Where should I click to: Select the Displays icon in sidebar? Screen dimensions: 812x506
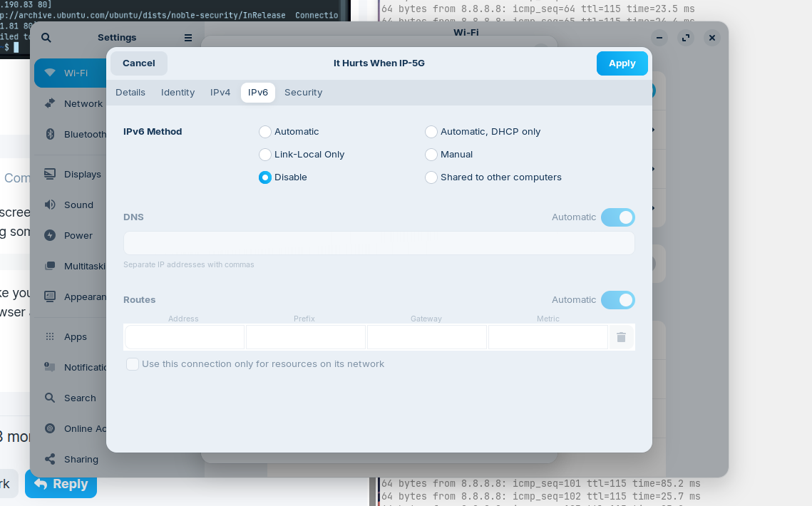pyautogui.click(x=50, y=174)
